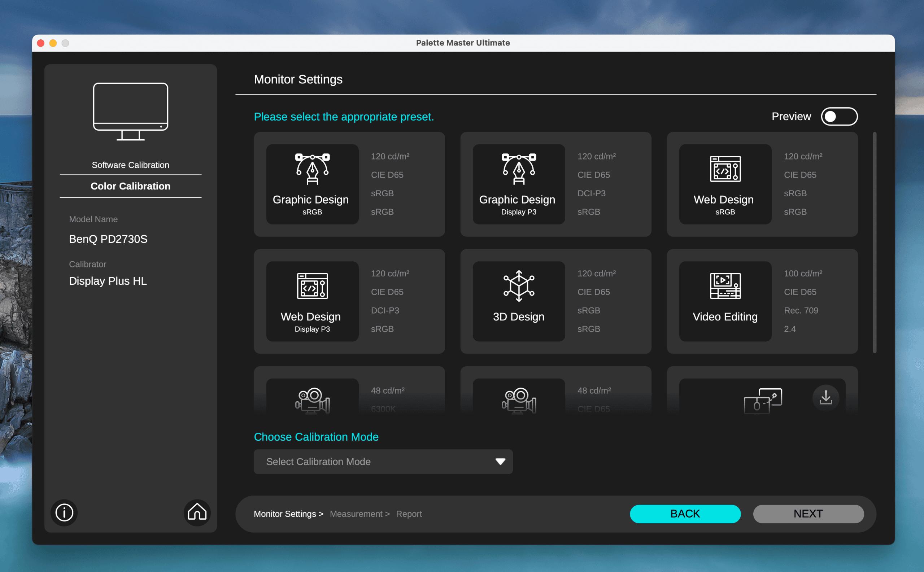Toggle the Preview switch on
The height and width of the screenshot is (572, 924).
[839, 117]
